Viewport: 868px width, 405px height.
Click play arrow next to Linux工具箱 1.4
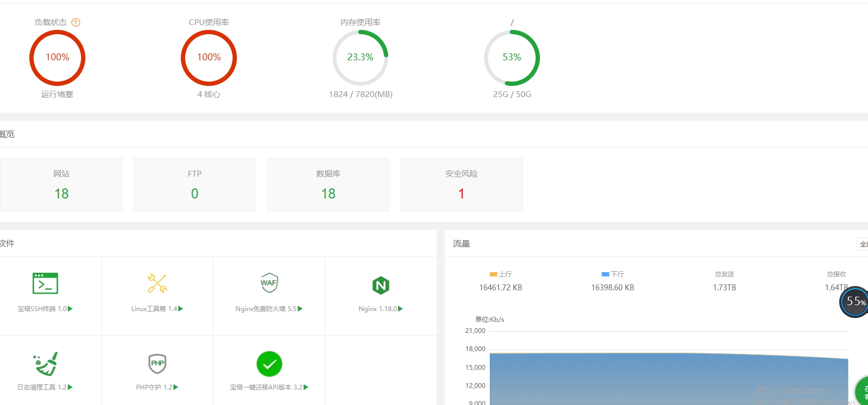tap(181, 309)
